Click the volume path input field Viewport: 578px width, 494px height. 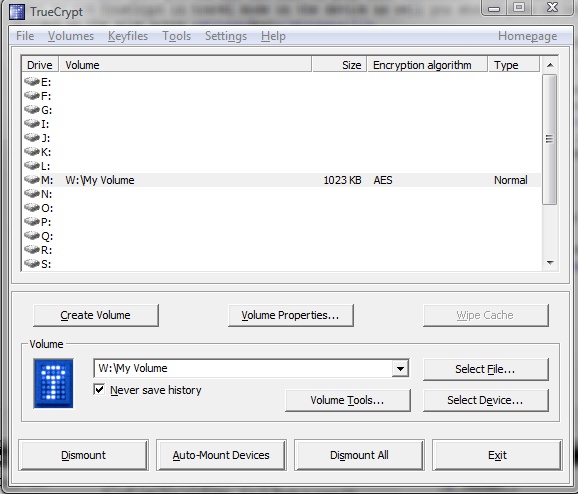pos(243,368)
